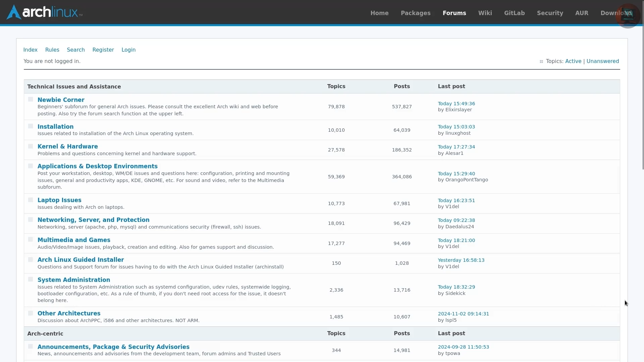Click the circular avatar icon top-right

pos(628,15)
